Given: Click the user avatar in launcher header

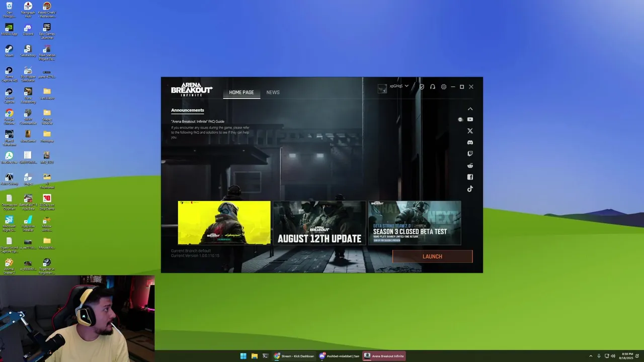Looking at the screenshot, I should 382,88.
